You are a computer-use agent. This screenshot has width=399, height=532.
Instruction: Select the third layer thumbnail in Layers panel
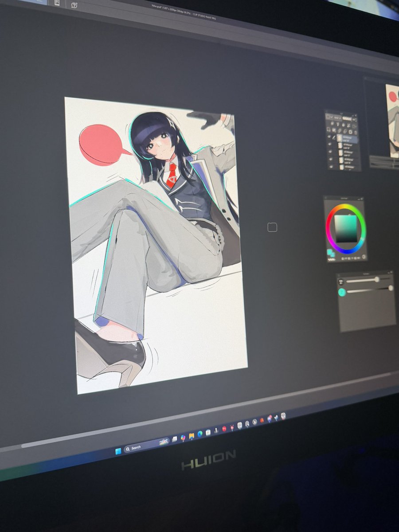pos(341,153)
